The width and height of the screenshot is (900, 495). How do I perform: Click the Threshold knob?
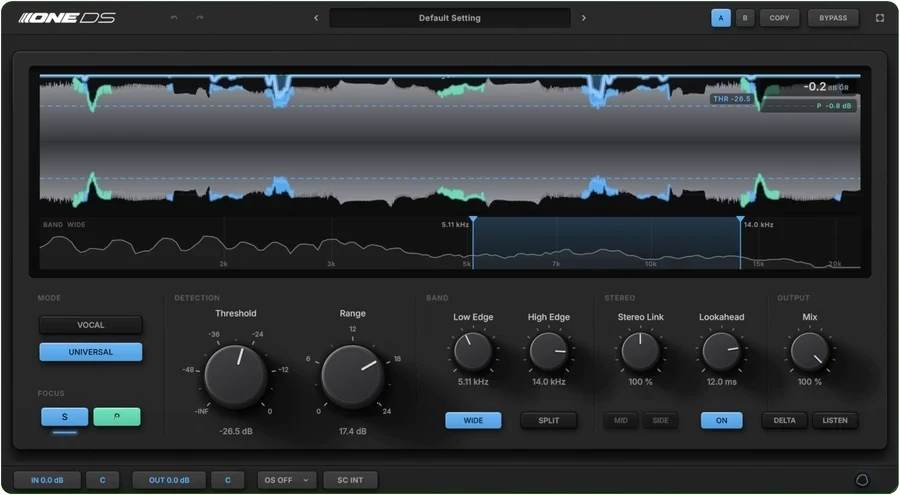pyautogui.click(x=236, y=376)
